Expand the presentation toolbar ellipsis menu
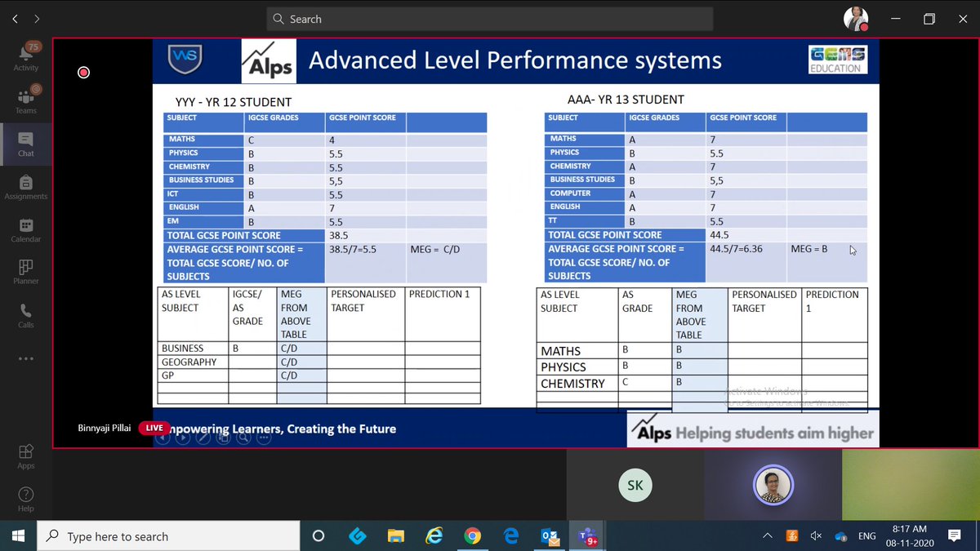 click(264, 438)
